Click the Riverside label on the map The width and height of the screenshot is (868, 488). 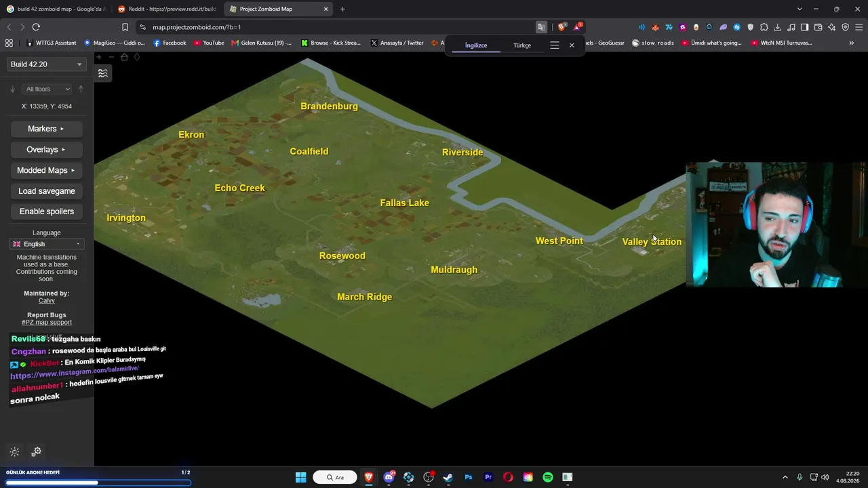coord(462,152)
